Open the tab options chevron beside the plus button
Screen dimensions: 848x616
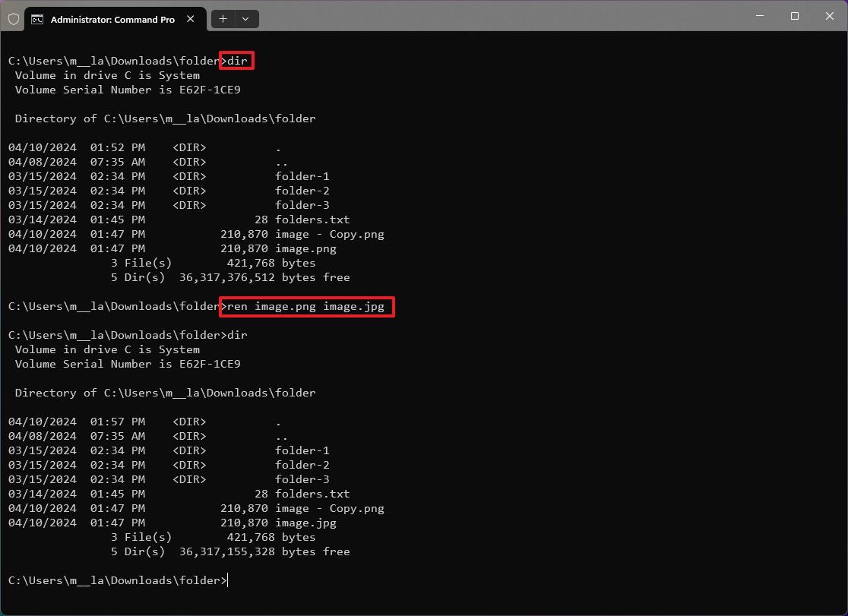(x=244, y=19)
